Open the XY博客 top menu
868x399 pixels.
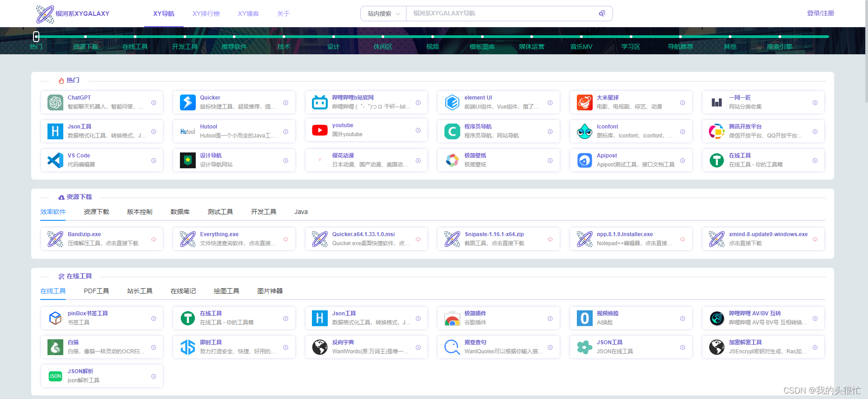249,14
